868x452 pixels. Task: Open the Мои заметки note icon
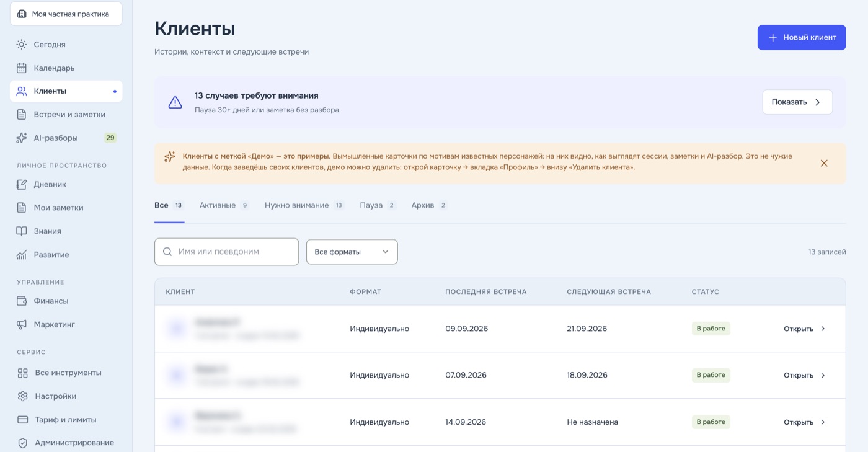click(x=22, y=208)
